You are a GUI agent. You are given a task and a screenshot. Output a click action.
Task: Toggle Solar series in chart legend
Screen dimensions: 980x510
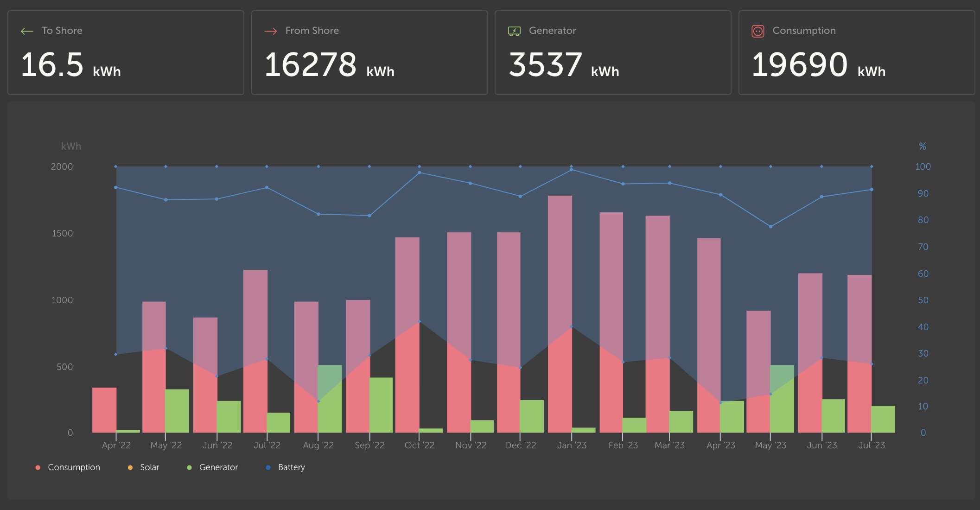[149, 467]
